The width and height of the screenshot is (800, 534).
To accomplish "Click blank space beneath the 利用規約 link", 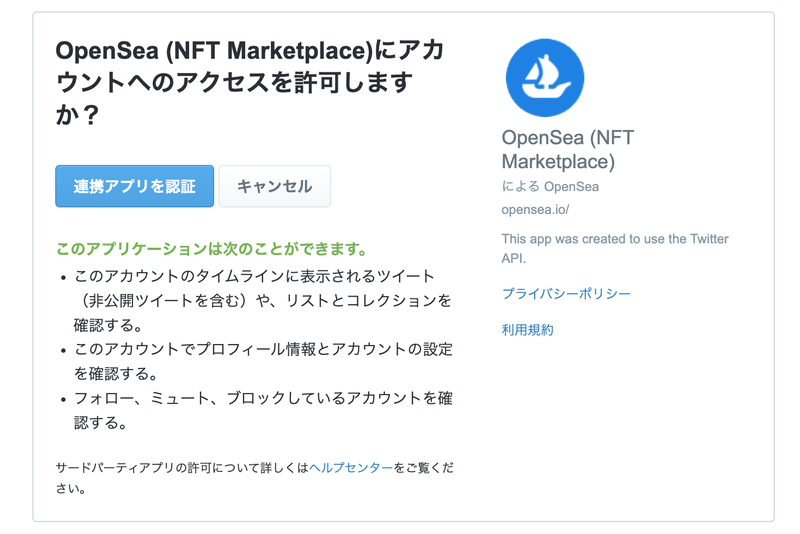I will coord(612,418).
